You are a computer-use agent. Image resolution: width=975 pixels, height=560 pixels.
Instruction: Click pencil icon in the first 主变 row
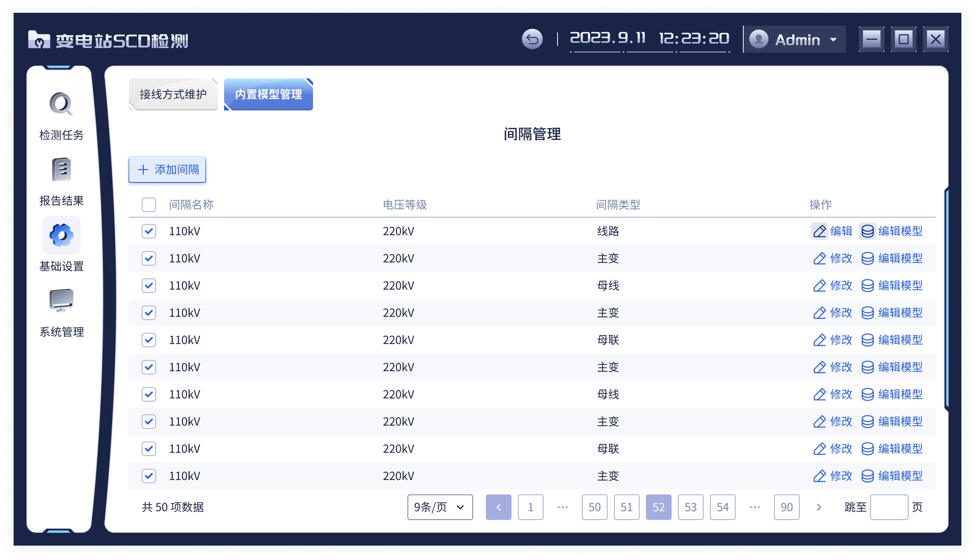click(819, 258)
